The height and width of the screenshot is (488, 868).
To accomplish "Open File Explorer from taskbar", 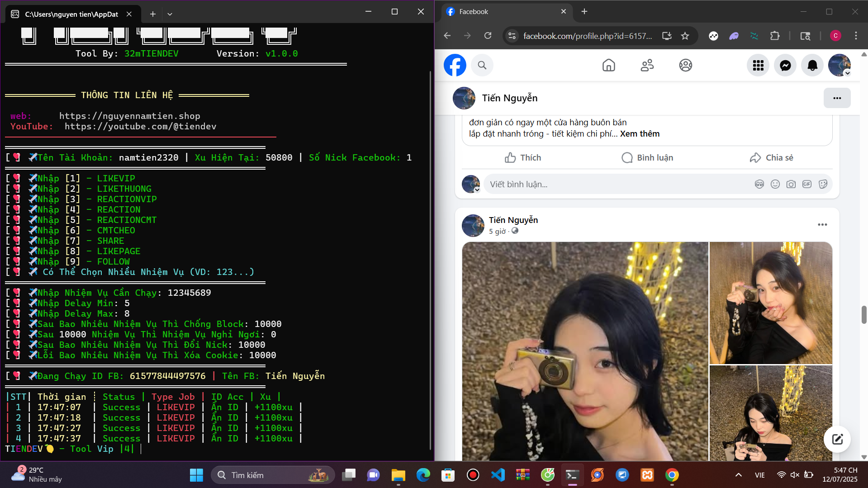I will click(398, 475).
